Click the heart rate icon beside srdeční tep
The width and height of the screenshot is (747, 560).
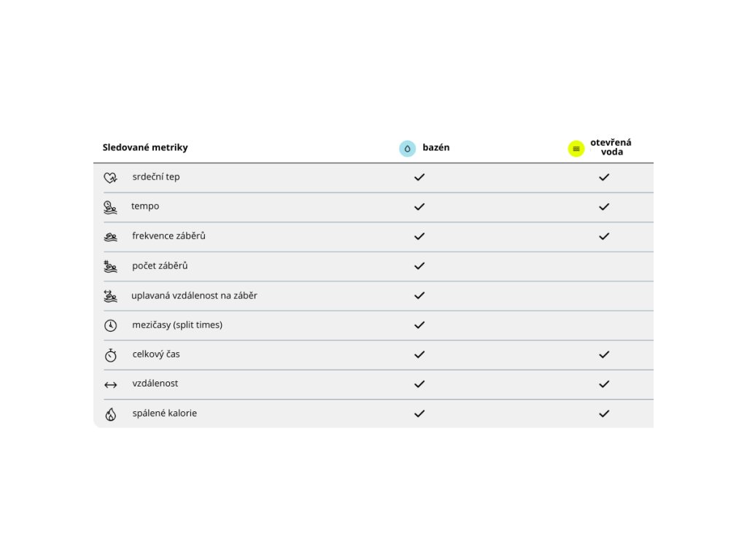tap(110, 177)
